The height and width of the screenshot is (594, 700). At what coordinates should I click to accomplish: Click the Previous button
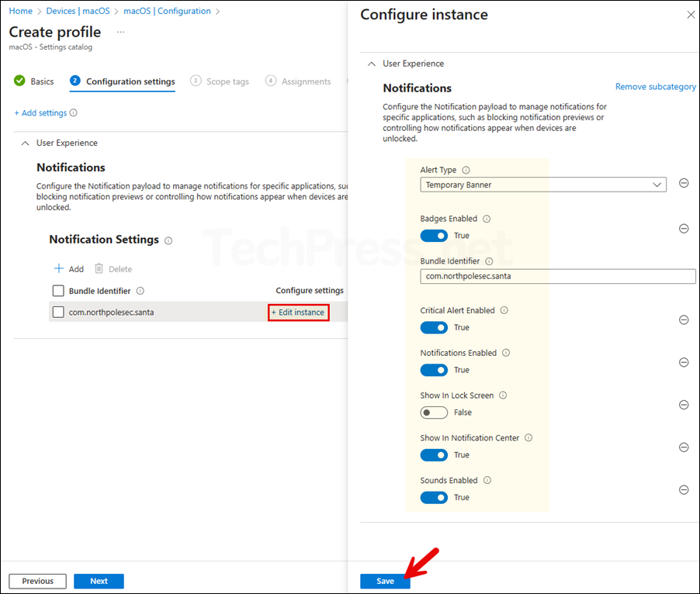[38, 581]
